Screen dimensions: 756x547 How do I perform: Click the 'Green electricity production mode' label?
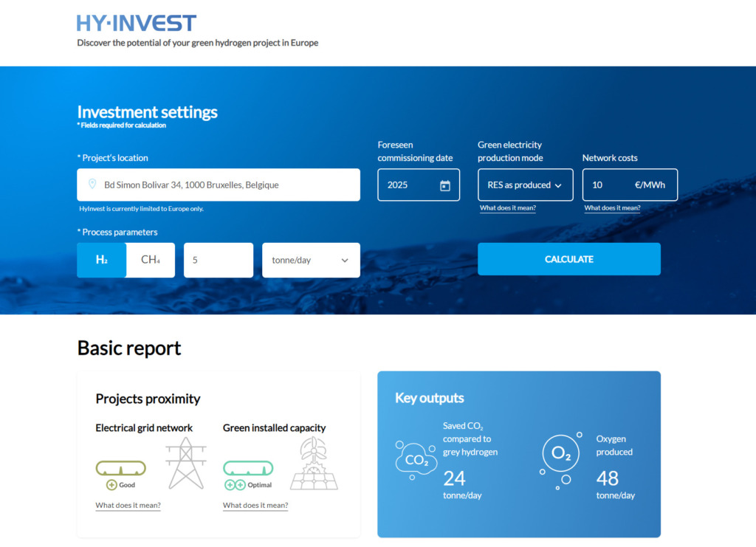click(510, 151)
